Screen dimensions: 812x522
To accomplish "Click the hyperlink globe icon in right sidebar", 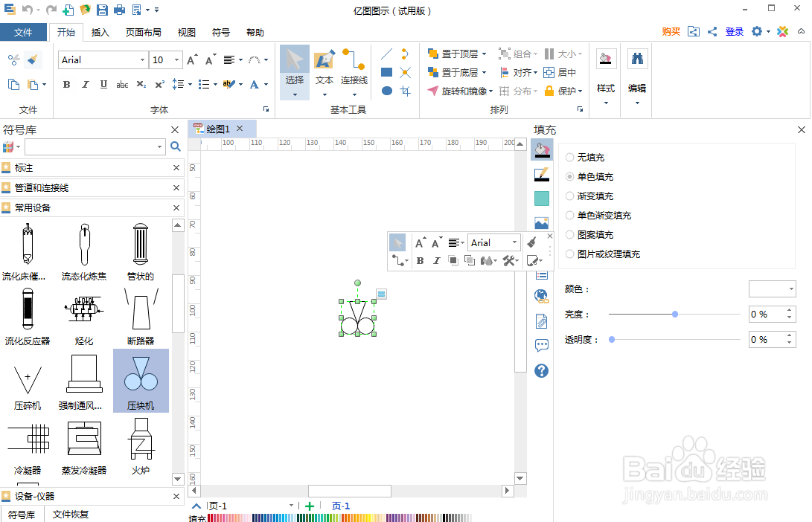I will pos(541,295).
